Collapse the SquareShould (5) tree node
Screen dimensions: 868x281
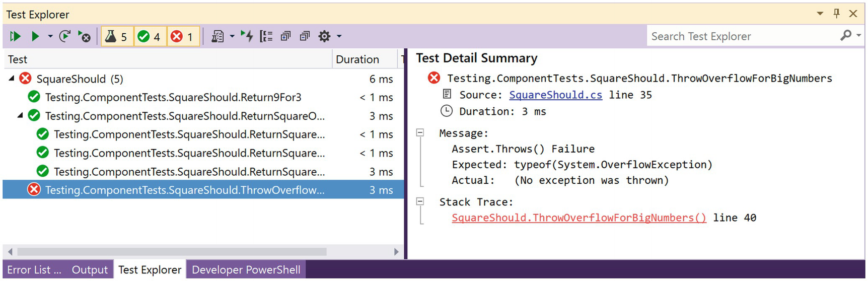tap(12, 79)
